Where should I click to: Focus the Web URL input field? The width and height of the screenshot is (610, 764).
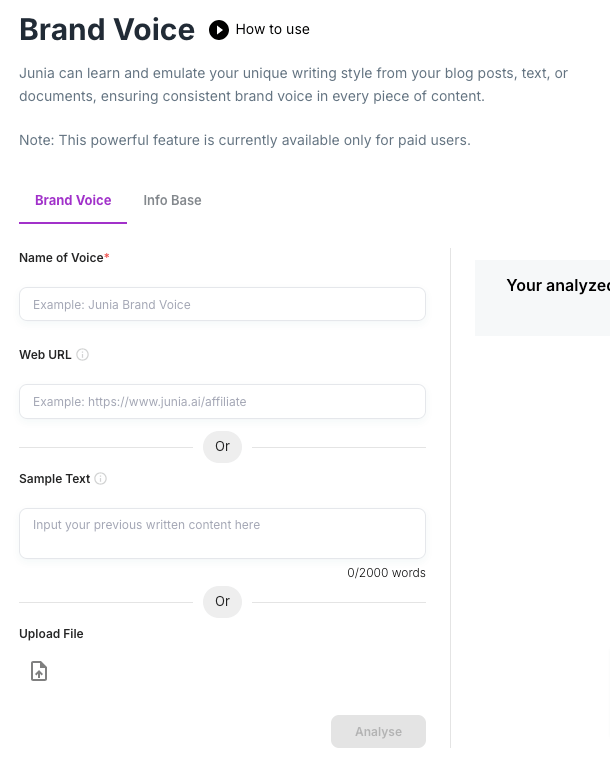222,401
